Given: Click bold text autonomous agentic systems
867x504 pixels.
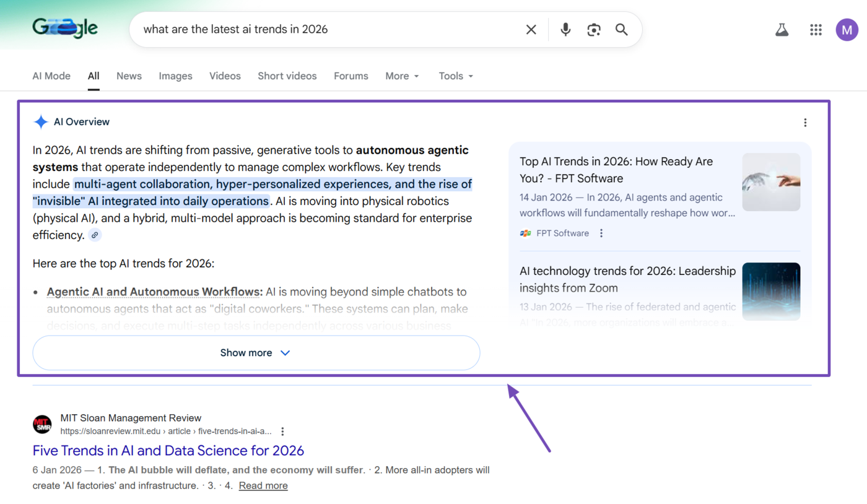Looking at the screenshot, I should [251, 159].
